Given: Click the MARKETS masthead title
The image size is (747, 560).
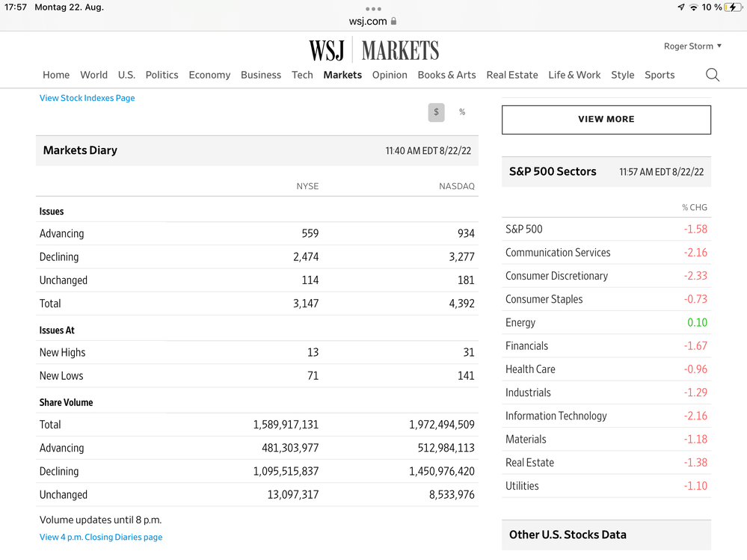Looking at the screenshot, I should pos(400,51).
